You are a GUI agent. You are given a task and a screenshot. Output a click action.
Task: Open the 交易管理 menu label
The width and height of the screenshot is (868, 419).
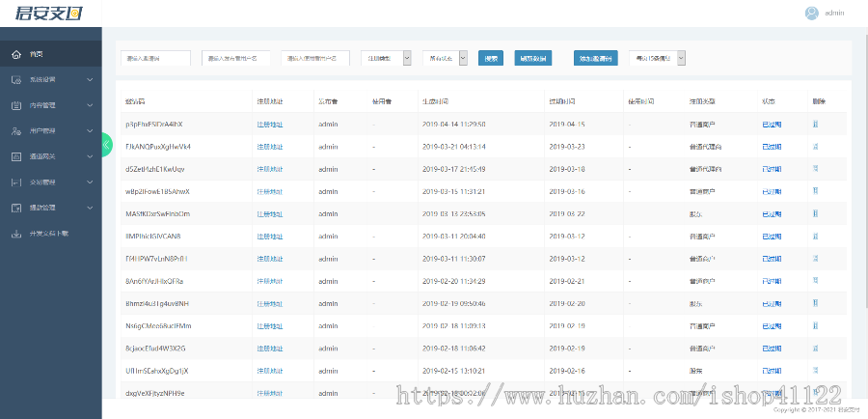tap(42, 182)
